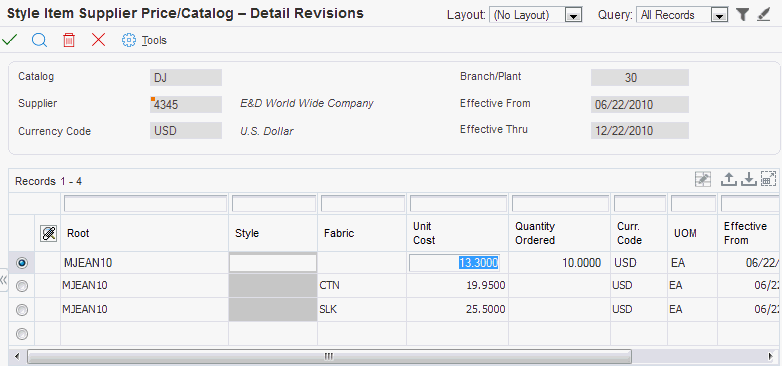
Task: Click the export grid data upload icon
Action: coord(729,180)
